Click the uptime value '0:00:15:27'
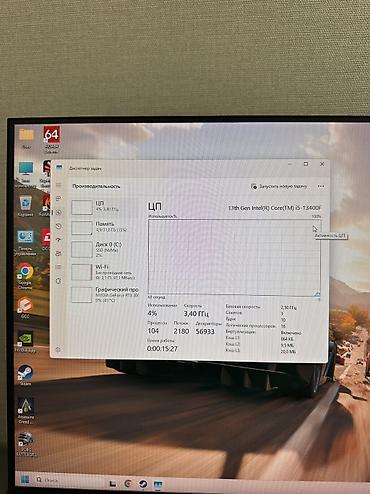 162,348
